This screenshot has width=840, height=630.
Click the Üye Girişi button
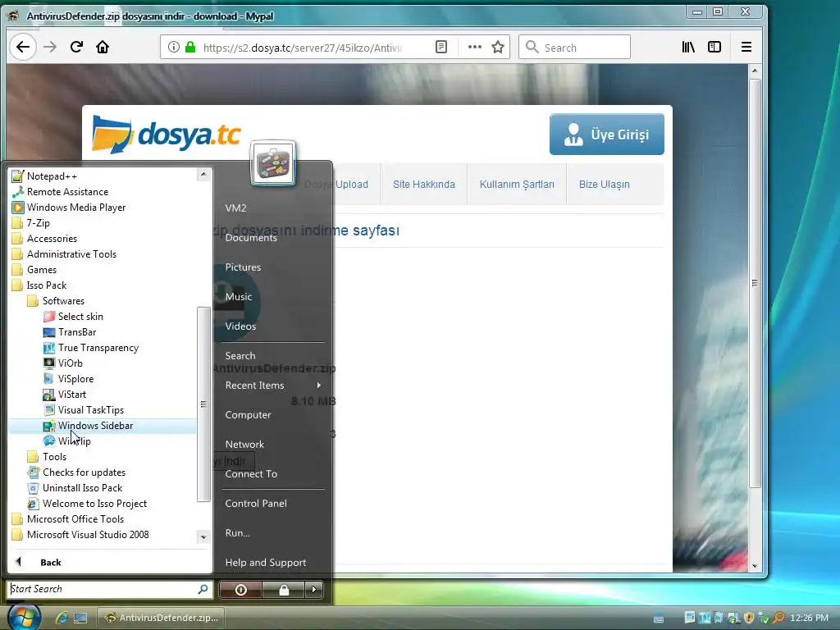(x=607, y=134)
